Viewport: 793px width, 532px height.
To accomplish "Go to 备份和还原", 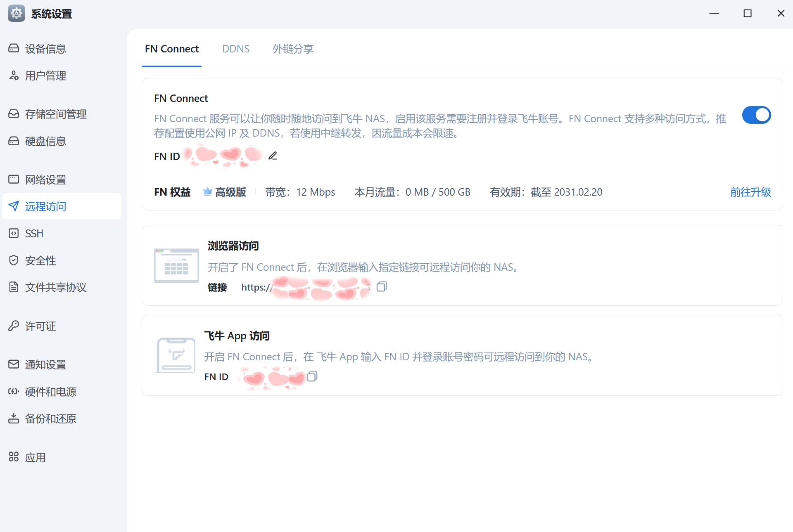I will click(50, 419).
